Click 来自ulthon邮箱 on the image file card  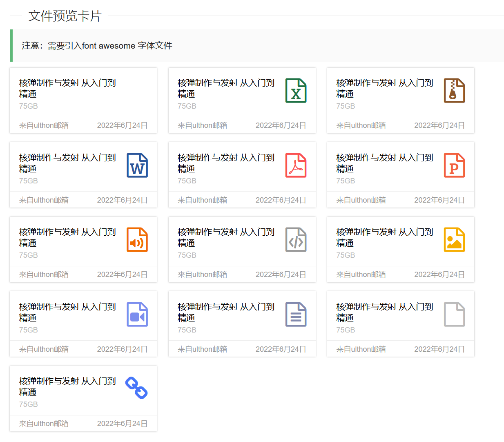361,275
